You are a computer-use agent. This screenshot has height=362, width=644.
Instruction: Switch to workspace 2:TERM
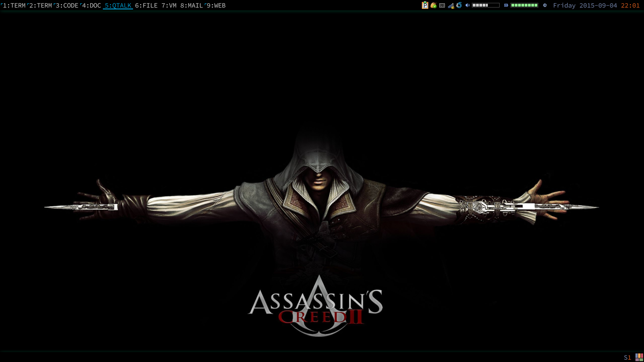41,6
